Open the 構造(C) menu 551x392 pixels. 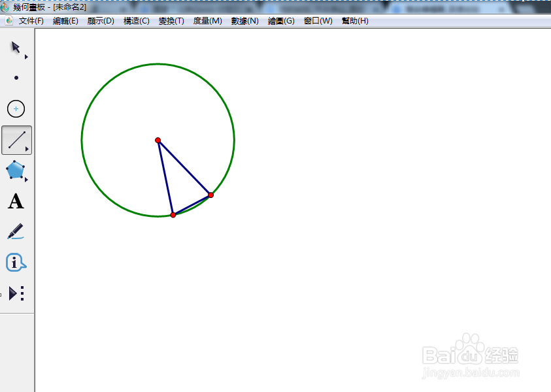coord(137,21)
